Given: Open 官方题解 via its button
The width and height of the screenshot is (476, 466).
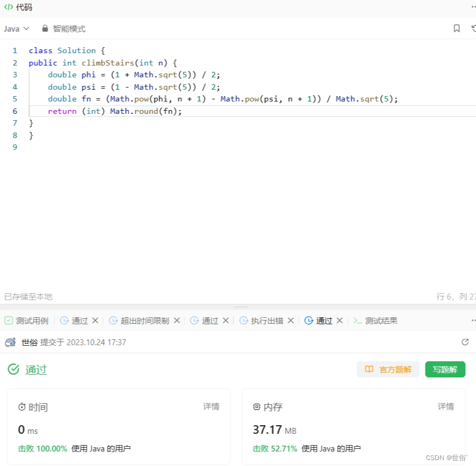Looking at the screenshot, I should pyautogui.click(x=388, y=369).
